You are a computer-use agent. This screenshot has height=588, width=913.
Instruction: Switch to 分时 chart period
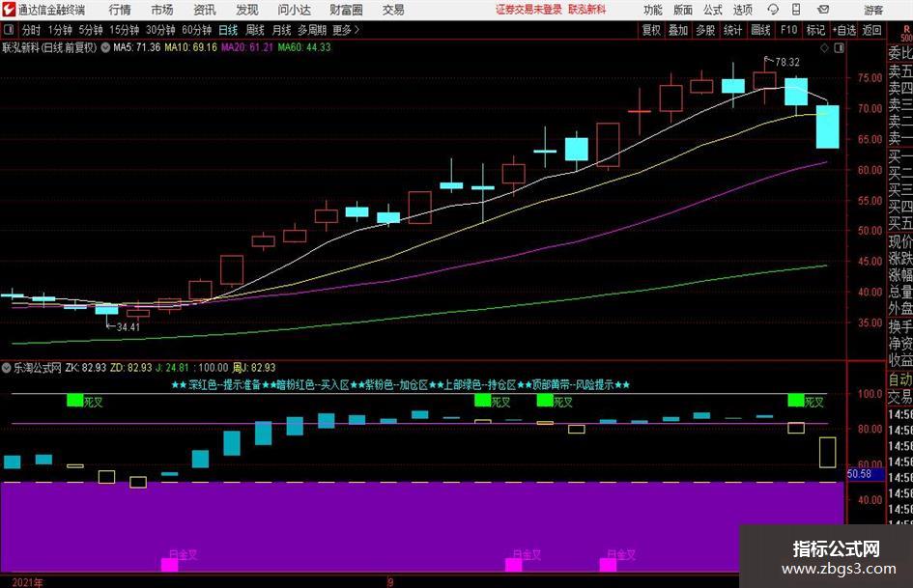coord(32,30)
